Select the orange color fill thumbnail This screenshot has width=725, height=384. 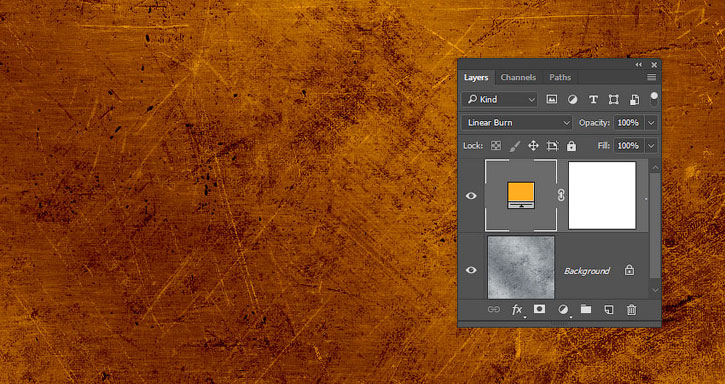click(521, 195)
